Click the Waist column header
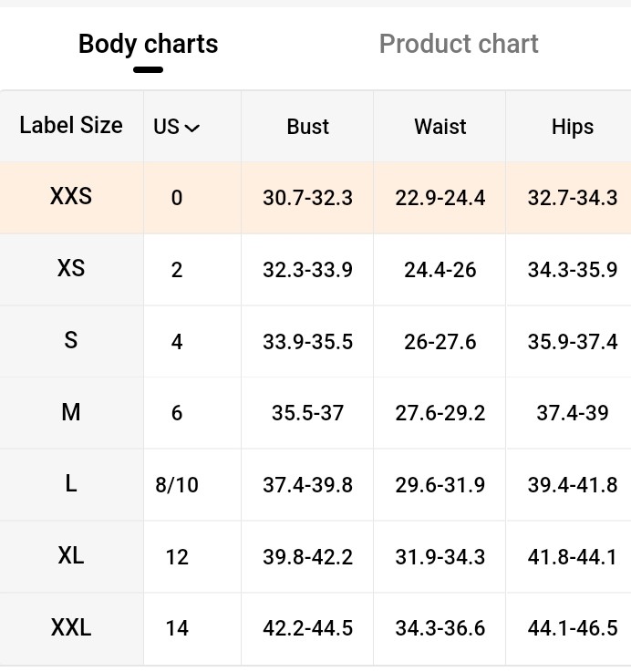Screen dimensions: 631x672 [x=440, y=127]
